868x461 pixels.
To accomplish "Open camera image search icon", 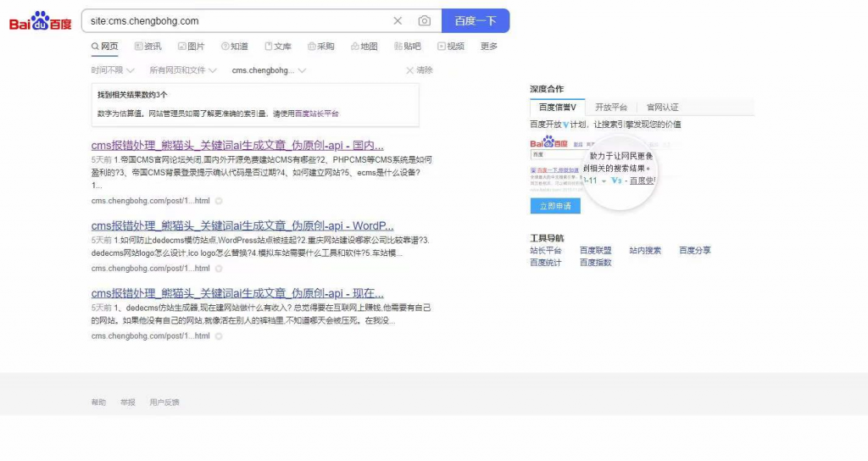I will (424, 21).
